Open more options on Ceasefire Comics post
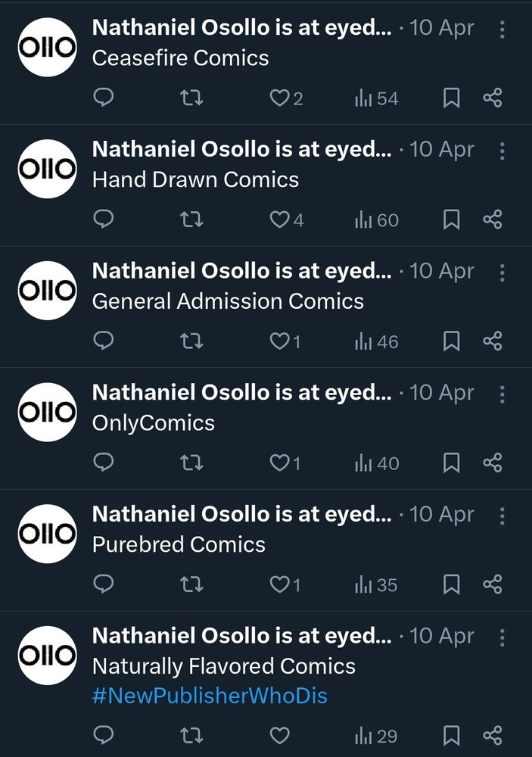The height and width of the screenshot is (757, 532). [x=502, y=29]
